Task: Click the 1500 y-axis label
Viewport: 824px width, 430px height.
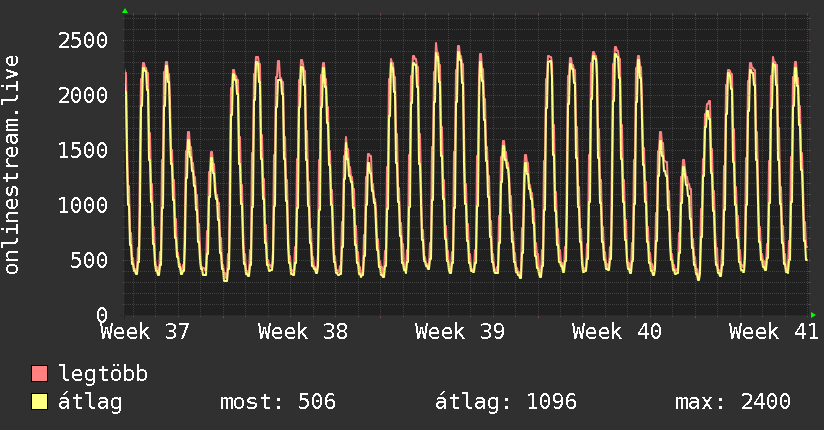Action: (83, 150)
